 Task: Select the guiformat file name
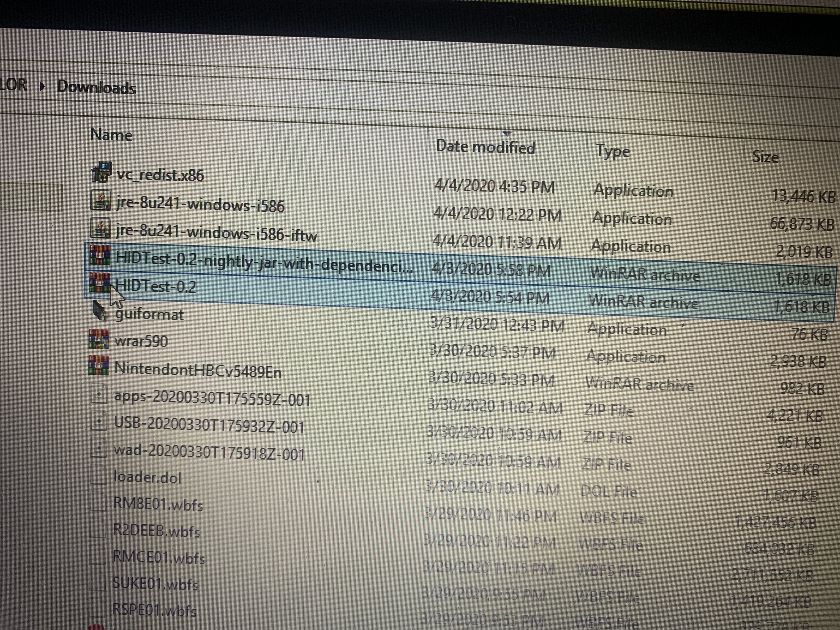[x=149, y=314]
